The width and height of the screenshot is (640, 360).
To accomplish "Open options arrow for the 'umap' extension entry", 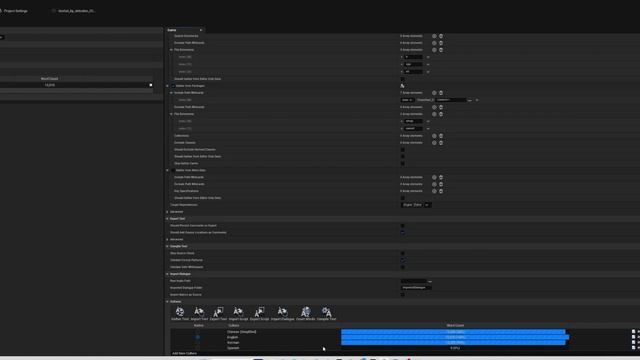I will [428, 121].
